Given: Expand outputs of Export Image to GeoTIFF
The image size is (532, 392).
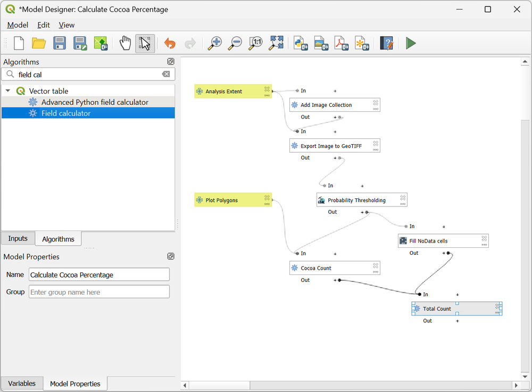Looking at the screenshot, I should (335, 157).
